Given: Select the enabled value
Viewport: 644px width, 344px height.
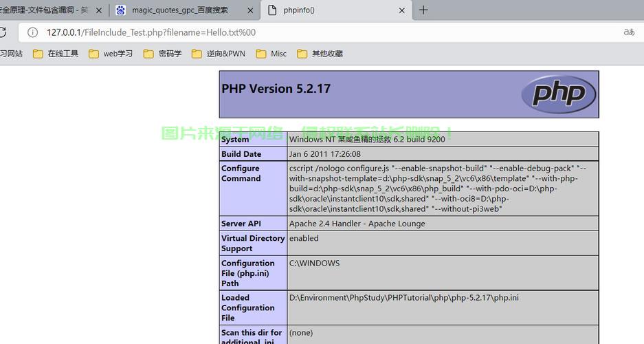Looking at the screenshot, I should point(304,238).
